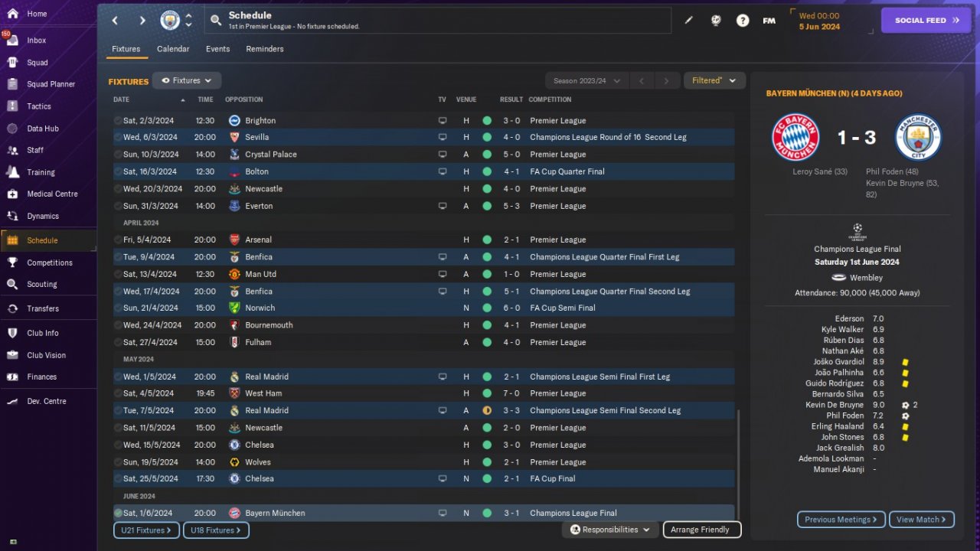Go to the next season with the right chevron

point(667,80)
